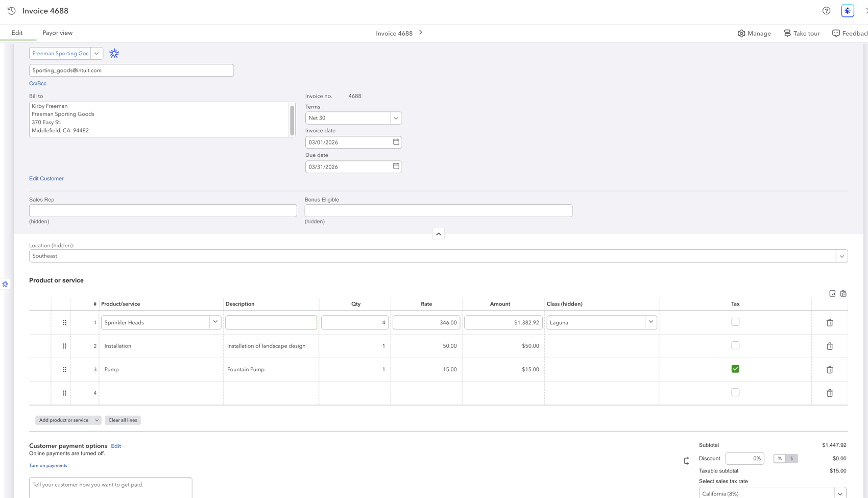The width and height of the screenshot is (868, 498).
Task: Grab the drag handle of Sprinkler Heads row
Action: 64,323
